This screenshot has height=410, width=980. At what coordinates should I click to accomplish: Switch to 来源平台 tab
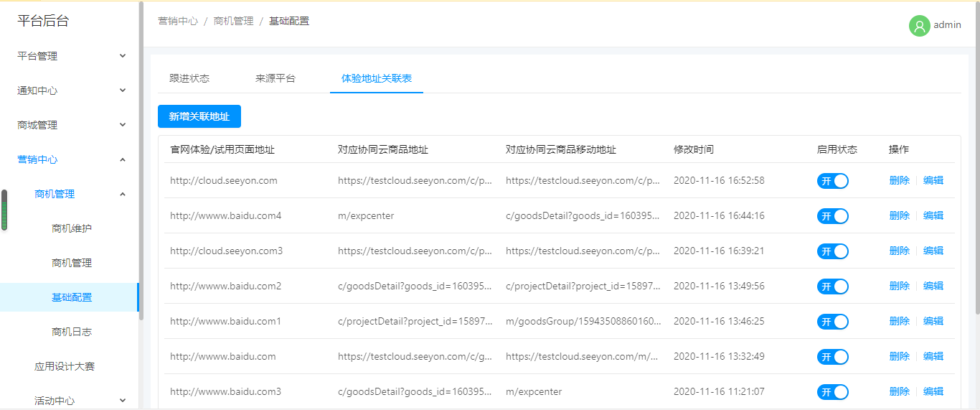[x=275, y=78]
